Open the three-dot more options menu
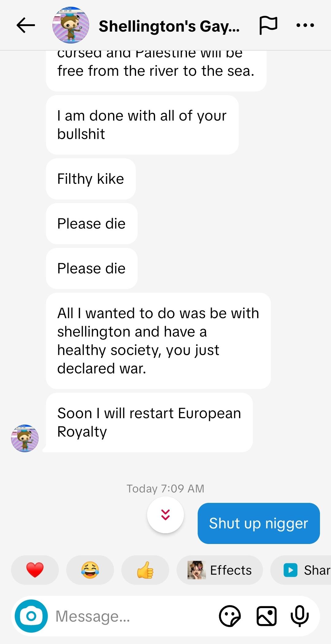Image resolution: width=331 pixels, height=644 pixels. (x=305, y=25)
